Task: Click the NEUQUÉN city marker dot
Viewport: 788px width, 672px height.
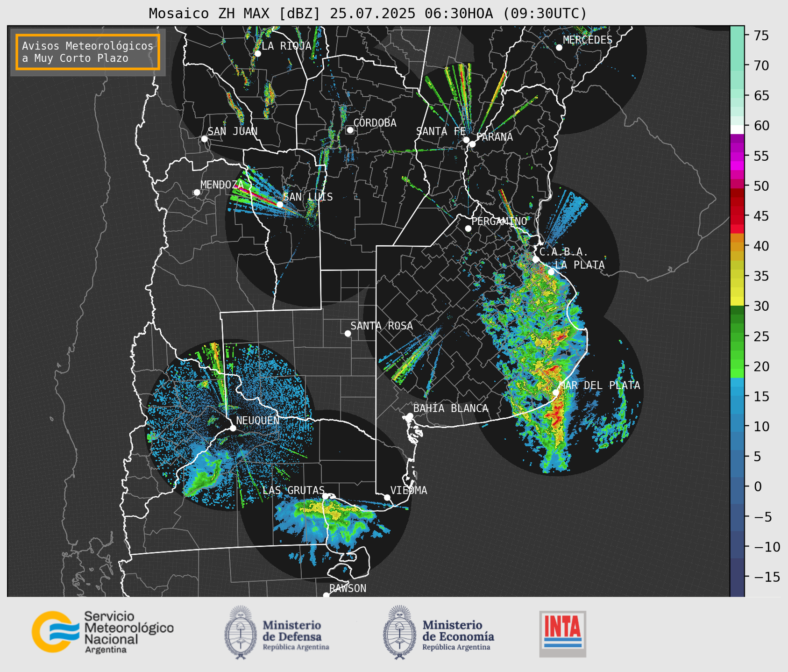Action: [233, 428]
